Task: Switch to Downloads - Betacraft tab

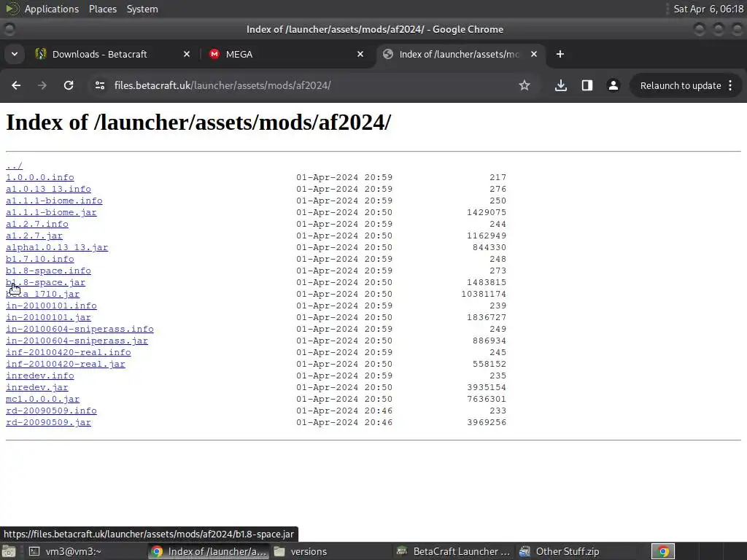Action: coord(113,54)
